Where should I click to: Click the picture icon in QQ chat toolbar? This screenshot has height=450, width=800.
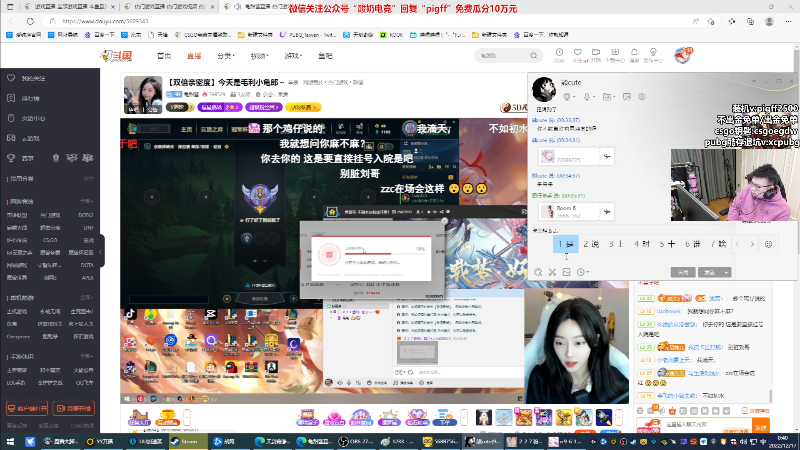coord(627,96)
